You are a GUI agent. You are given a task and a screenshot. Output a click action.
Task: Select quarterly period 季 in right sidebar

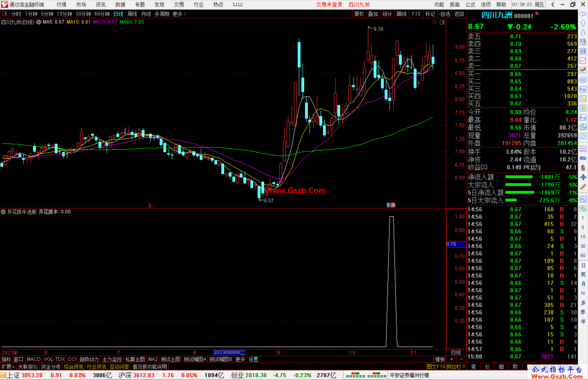click(x=583, y=312)
